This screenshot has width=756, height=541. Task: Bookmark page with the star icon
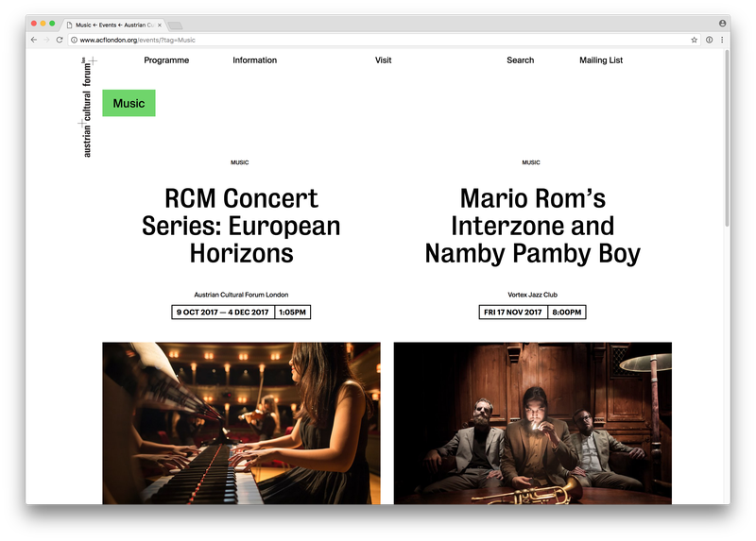click(695, 40)
